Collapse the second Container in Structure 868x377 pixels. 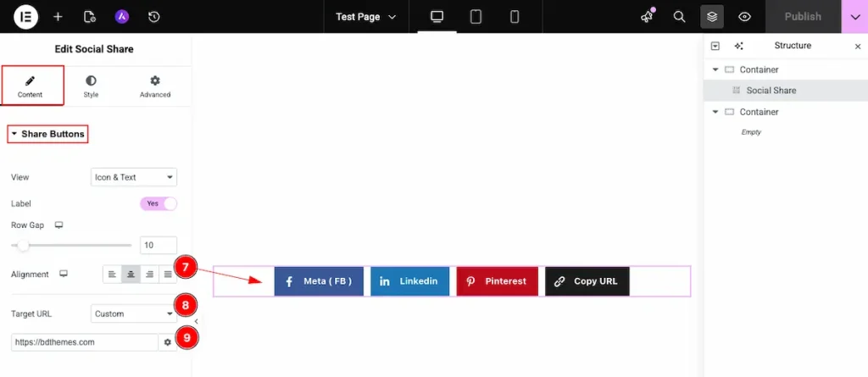tap(715, 112)
